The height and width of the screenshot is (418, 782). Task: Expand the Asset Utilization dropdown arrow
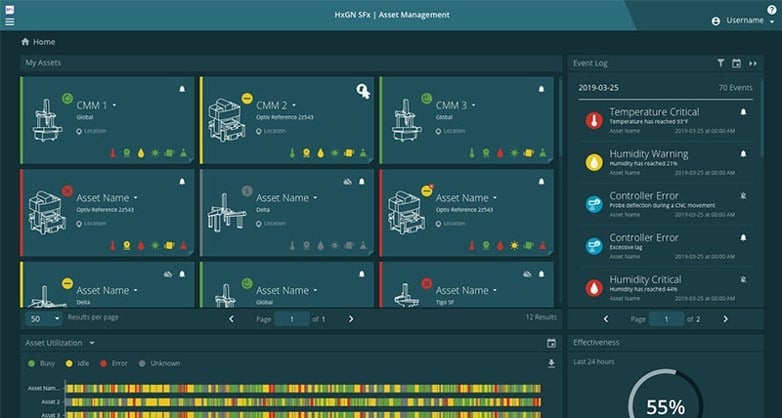92,343
